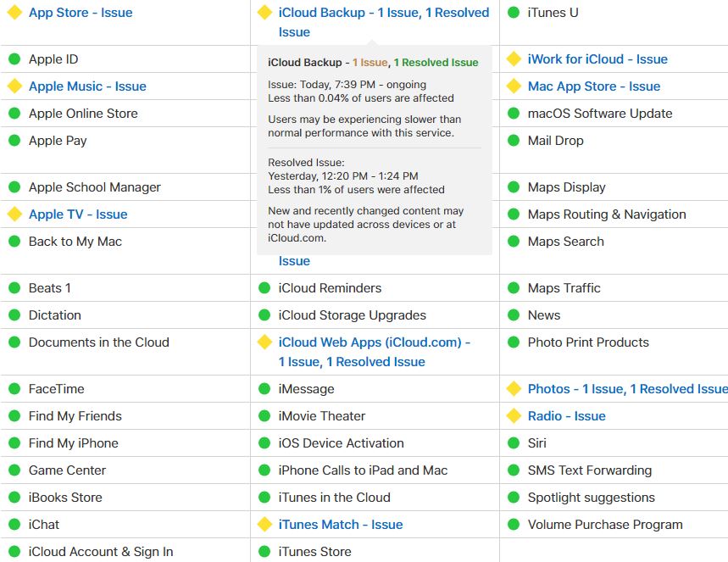Click yellow diamond icon beside Radio

click(x=514, y=416)
